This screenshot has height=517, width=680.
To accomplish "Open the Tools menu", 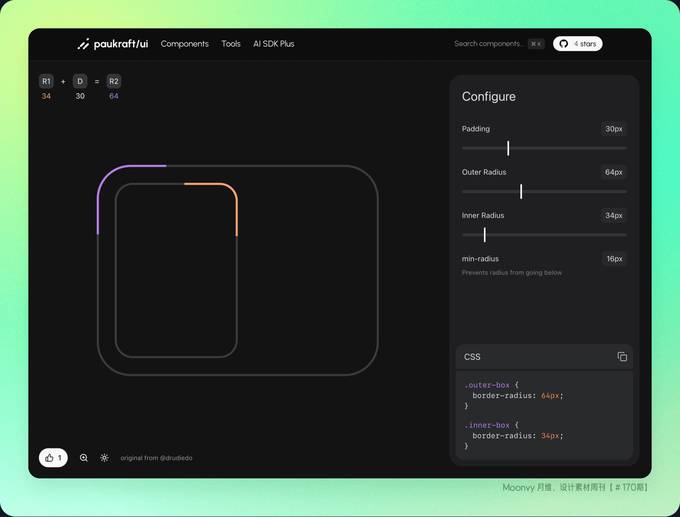I will pos(231,44).
